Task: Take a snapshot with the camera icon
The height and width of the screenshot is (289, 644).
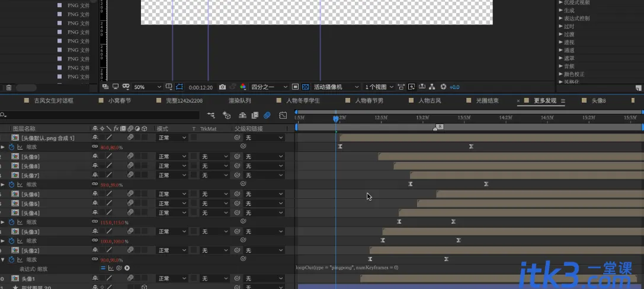Action: click(222, 87)
